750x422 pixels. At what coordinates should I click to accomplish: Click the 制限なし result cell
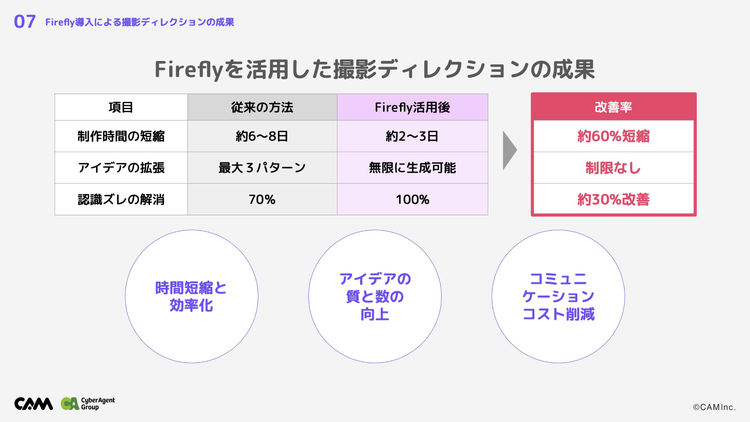pos(612,167)
